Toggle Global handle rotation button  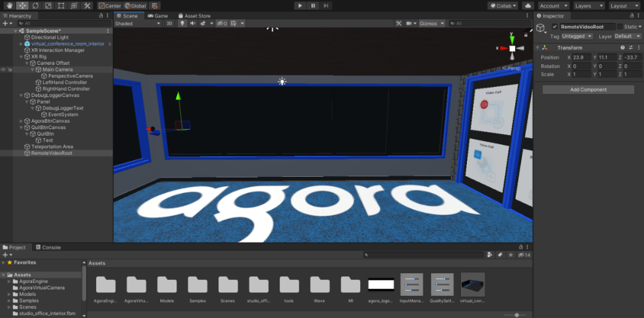[135, 6]
